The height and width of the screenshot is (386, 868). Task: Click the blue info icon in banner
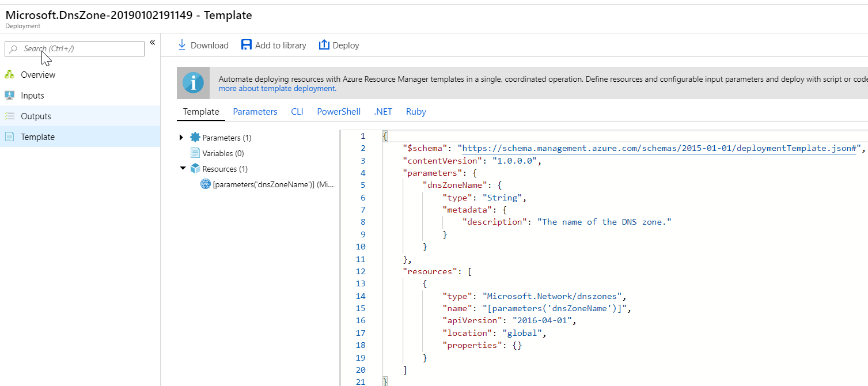193,83
